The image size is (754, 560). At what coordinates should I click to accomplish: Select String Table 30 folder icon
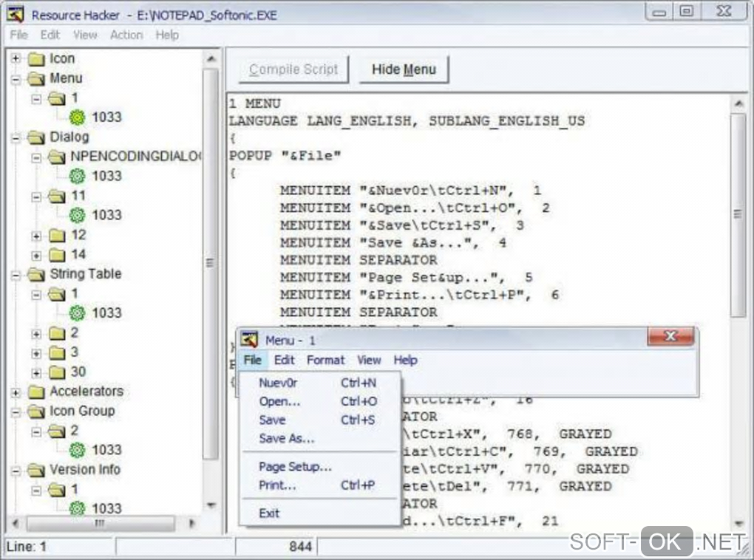[57, 372]
